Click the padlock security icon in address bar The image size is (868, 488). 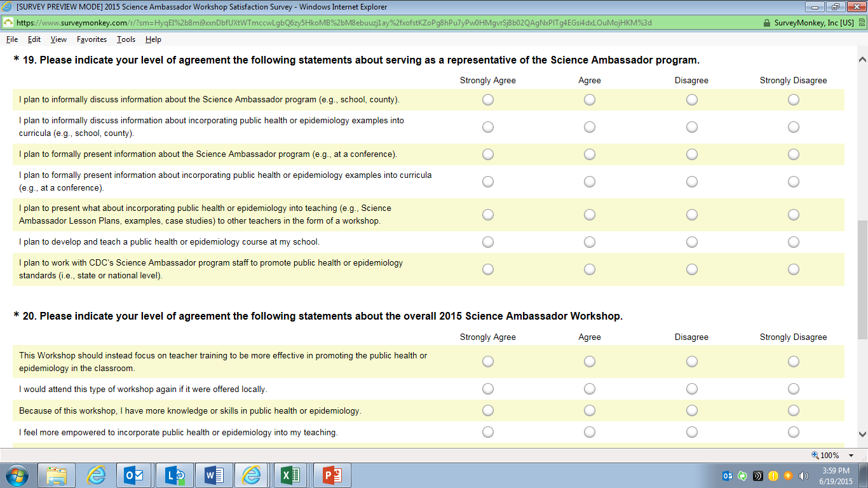(767, 22)
